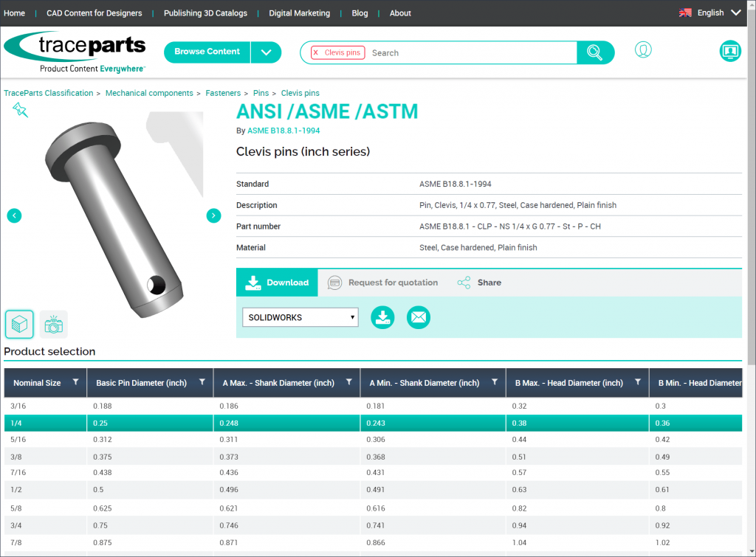Select the 3/4 nominal size row
This screenshot has height=557, width=756.
click(373, 525)
